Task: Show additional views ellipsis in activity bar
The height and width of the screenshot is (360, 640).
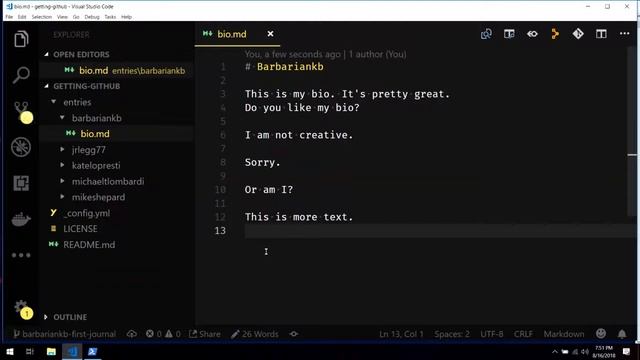Action: (21, 255)
